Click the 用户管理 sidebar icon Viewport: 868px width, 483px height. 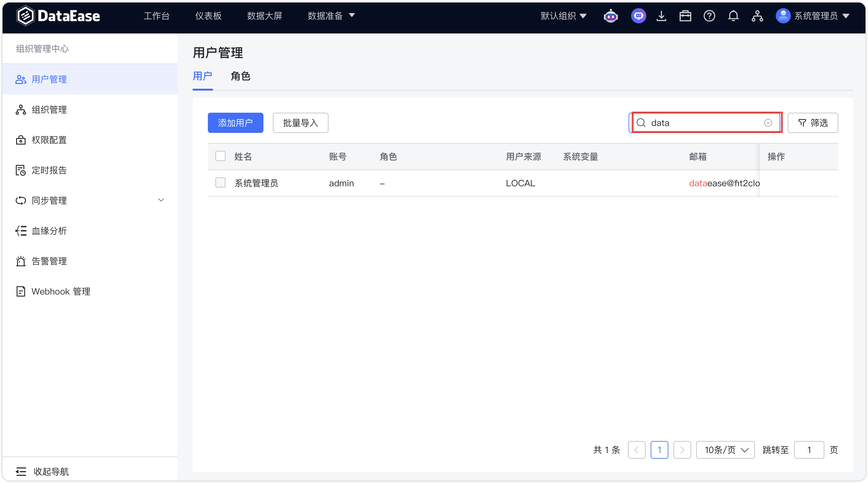pos(21,79)
